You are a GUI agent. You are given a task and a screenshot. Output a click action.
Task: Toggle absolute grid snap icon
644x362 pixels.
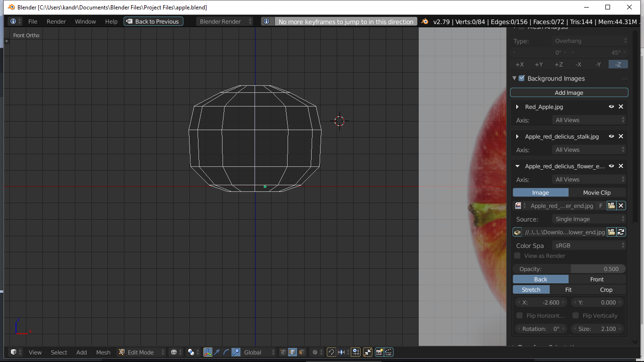(356, 352)
